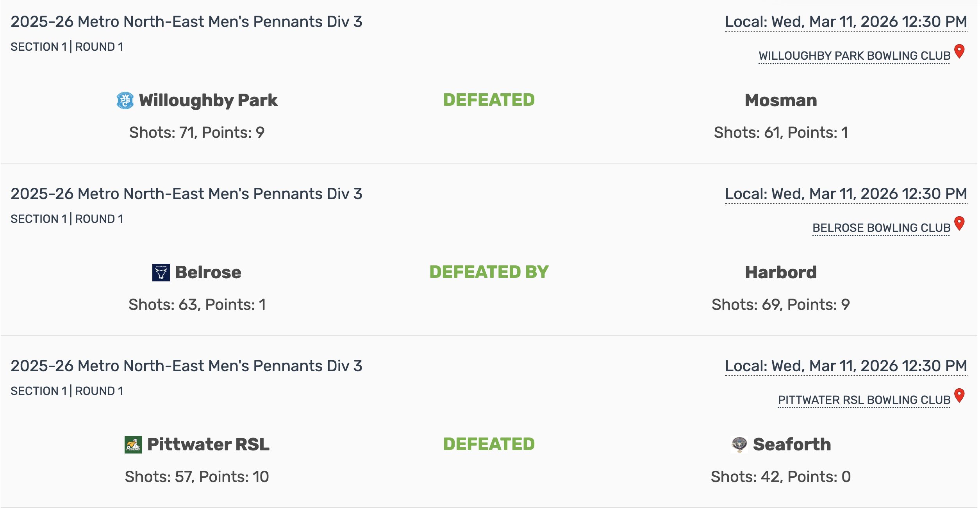The width and height of the screenshot is (980, 514).
Task: Open the Willoughby Park Bowling Club venue link
Action: point(854,56)
